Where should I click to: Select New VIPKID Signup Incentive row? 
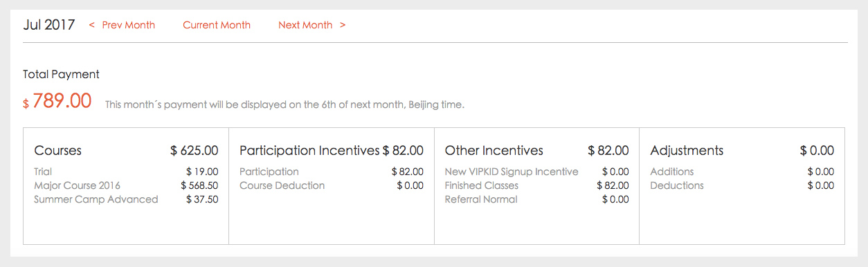[x=537, y=172]
